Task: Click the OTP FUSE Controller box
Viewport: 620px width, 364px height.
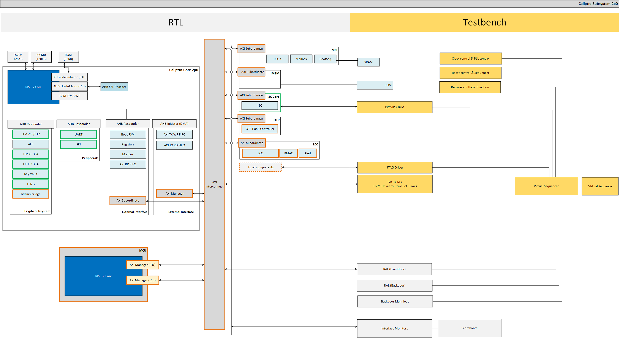Action: [260, 129]
